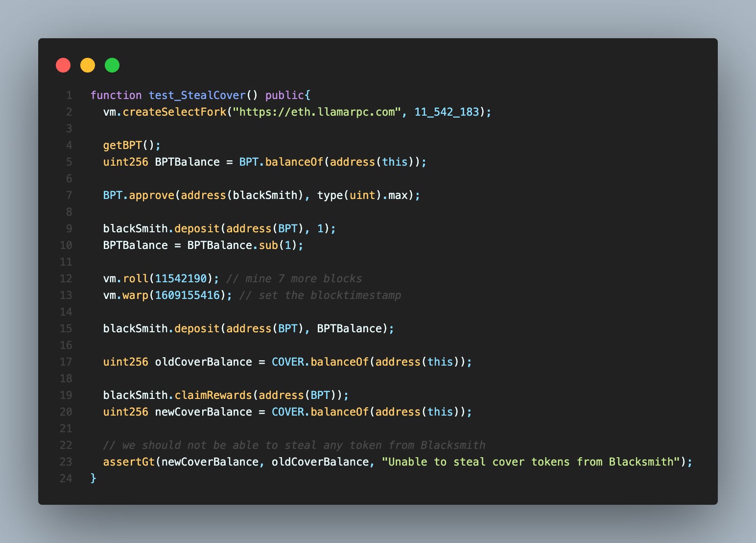Click BPT.approve call on line 7
This screenshot has height=543, width=756.
(x=139, y=195)
